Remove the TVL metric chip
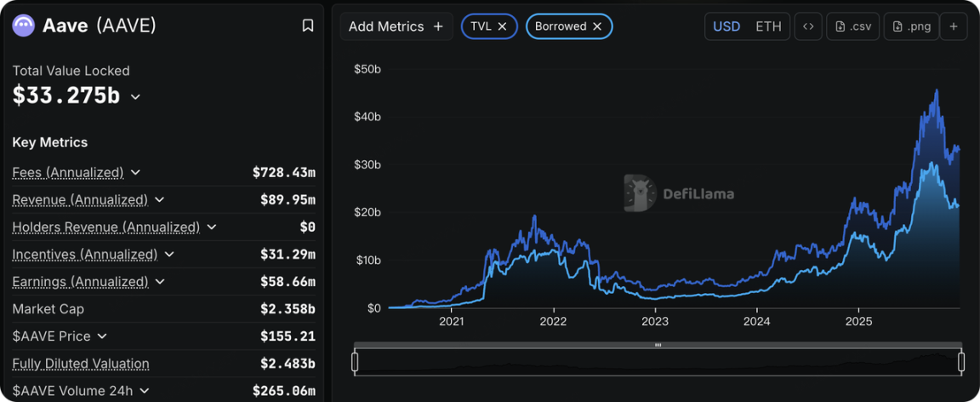The height and width of the screenshot is (402, 980). click(x=502, y=26)
